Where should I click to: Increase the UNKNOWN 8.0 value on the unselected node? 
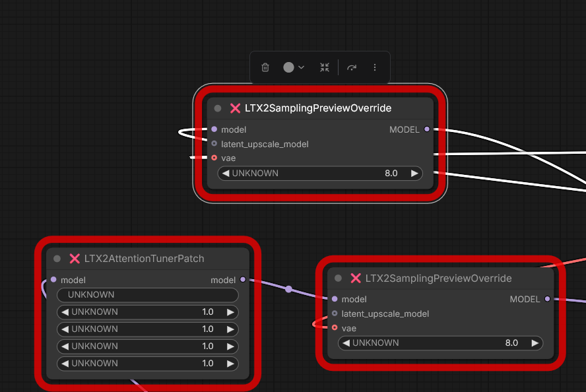pos(535,343)
